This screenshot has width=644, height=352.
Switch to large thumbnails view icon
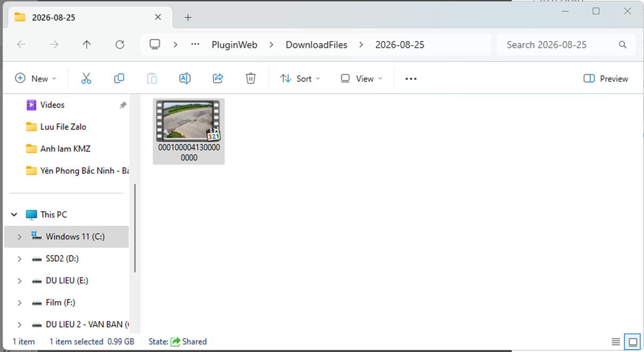(x=633, y=342)
